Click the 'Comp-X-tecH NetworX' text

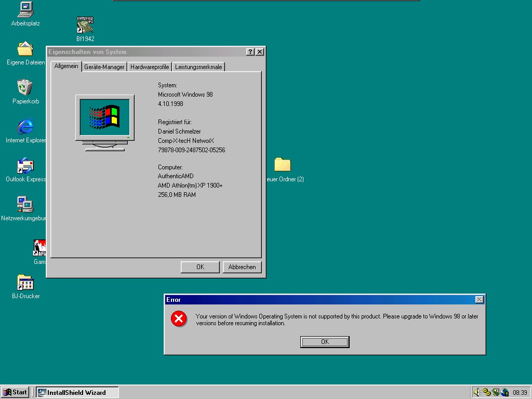[185, 140]
